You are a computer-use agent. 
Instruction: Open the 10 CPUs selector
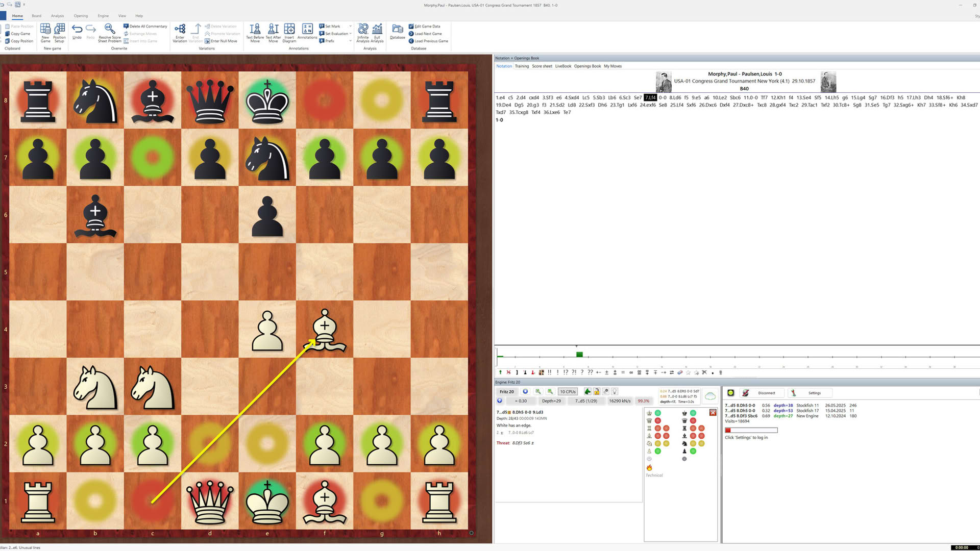coord(568,392)
